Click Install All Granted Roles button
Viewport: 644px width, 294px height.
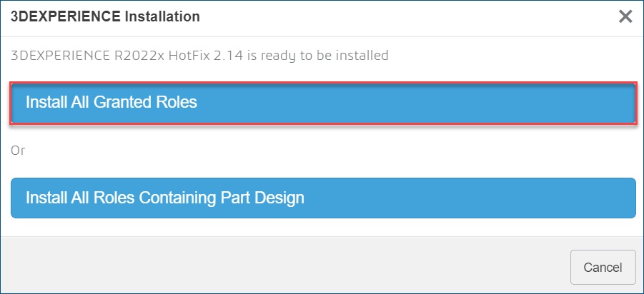coord(323,103)
